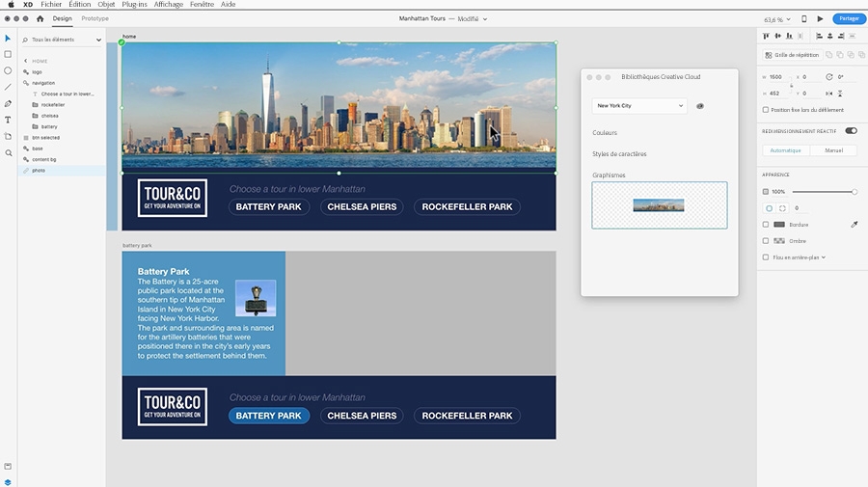Screen dimensions: 868x487
Task: Start desktop preview with play icon
Action: point(821,19)
